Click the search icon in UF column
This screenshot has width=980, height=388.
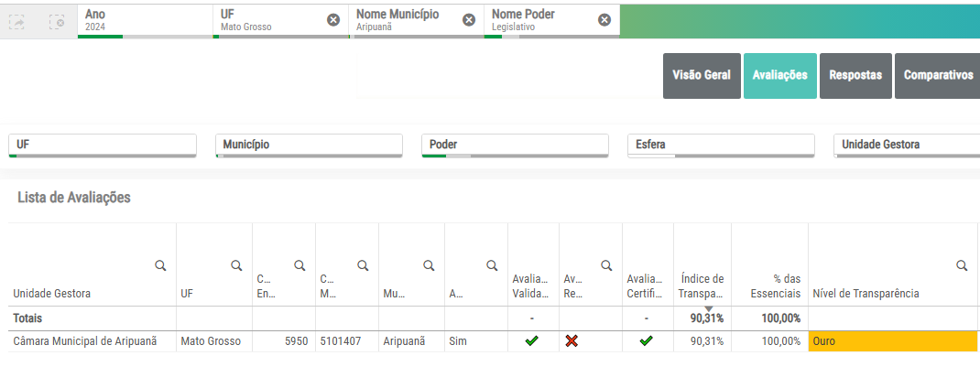tap(236, 265)
